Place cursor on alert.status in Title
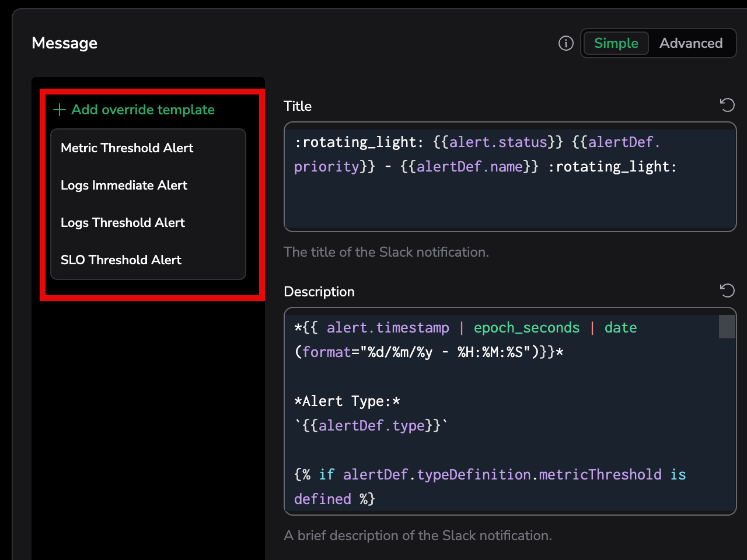The width and height of the screenshot is (747, 560). [x=498, y=142]
